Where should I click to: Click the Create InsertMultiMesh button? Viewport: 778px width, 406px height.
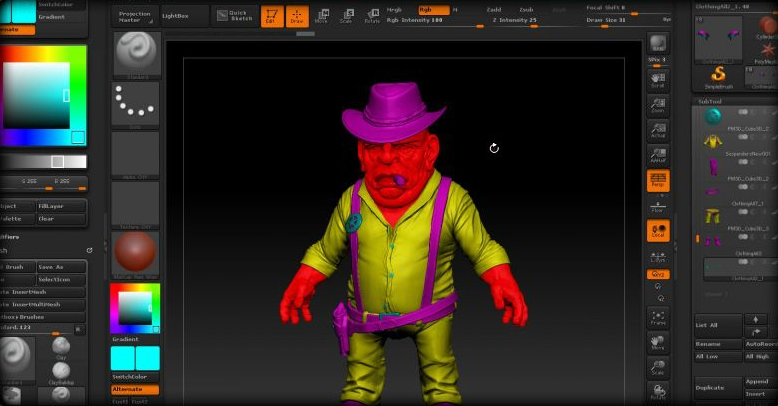pyautogui.click(x=43, y=304)
